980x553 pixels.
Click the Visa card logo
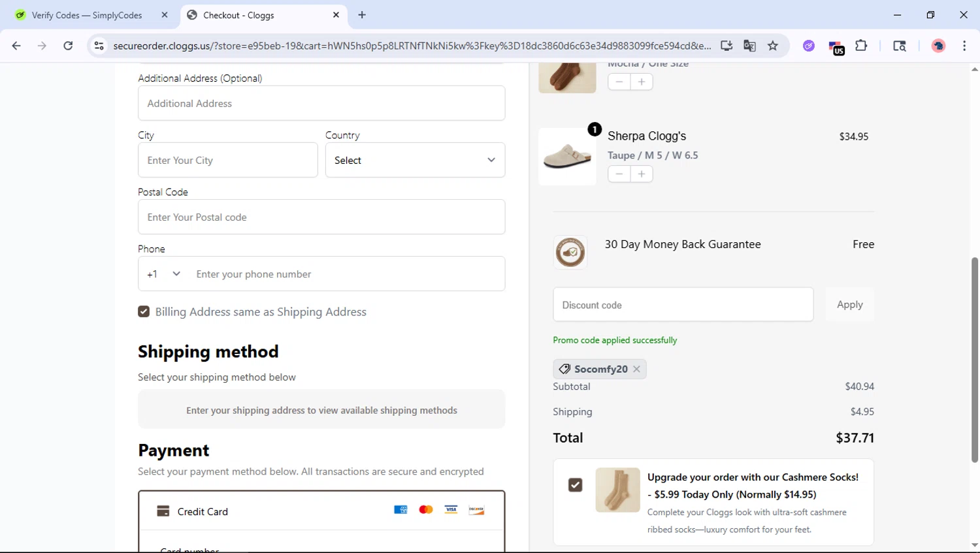[x=451, y=510]
